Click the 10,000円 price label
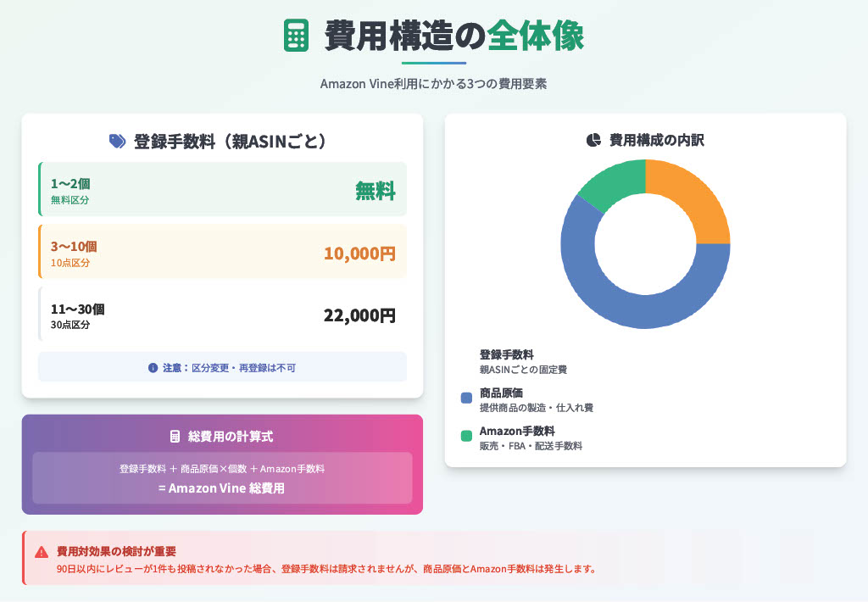The width and height of the screenshot is (868, 602). [x=359, y=254]
